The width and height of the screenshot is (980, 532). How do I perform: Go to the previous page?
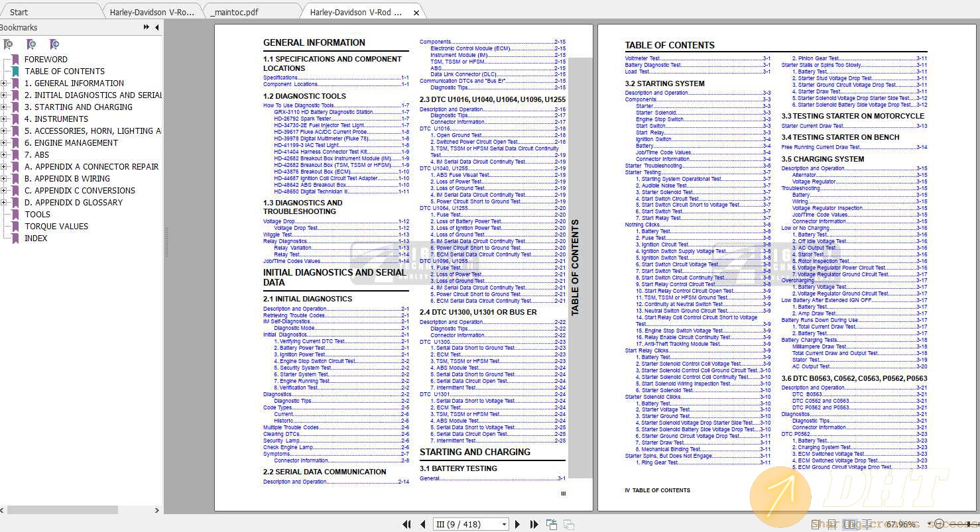pyautogui.click(x=423, y=524)
